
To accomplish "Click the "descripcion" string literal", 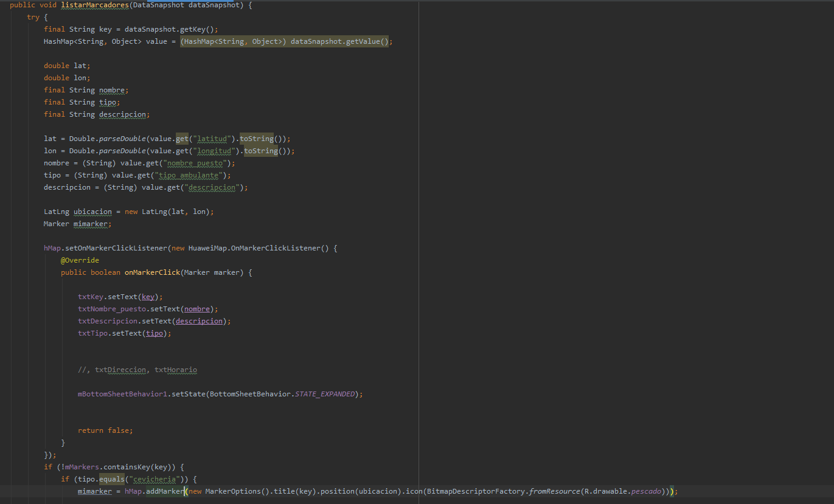I will click(212, 187).
